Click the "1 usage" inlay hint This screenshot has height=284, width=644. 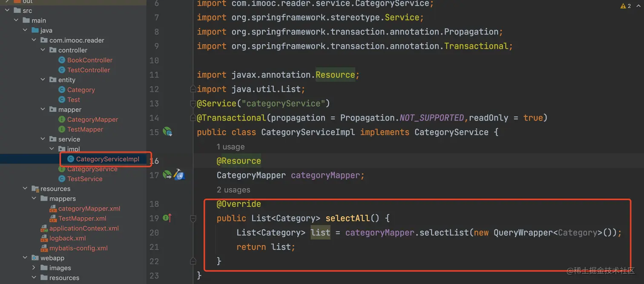coord(230,147)
